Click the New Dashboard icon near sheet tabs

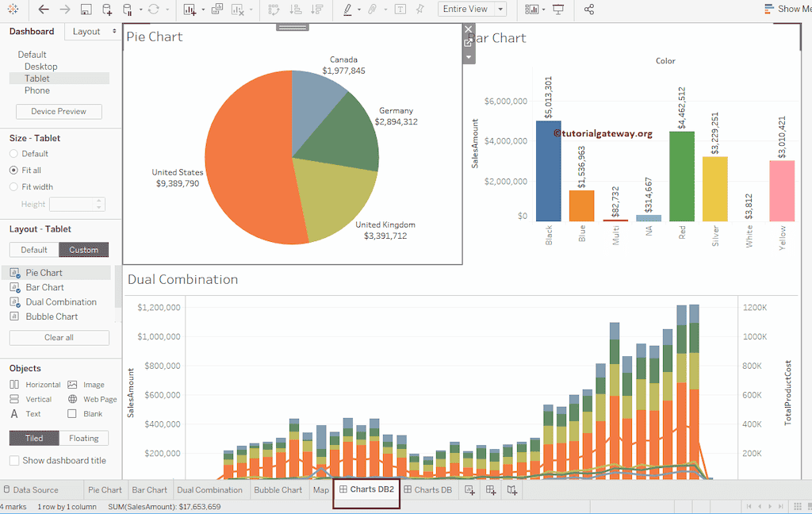coord(490,489)
